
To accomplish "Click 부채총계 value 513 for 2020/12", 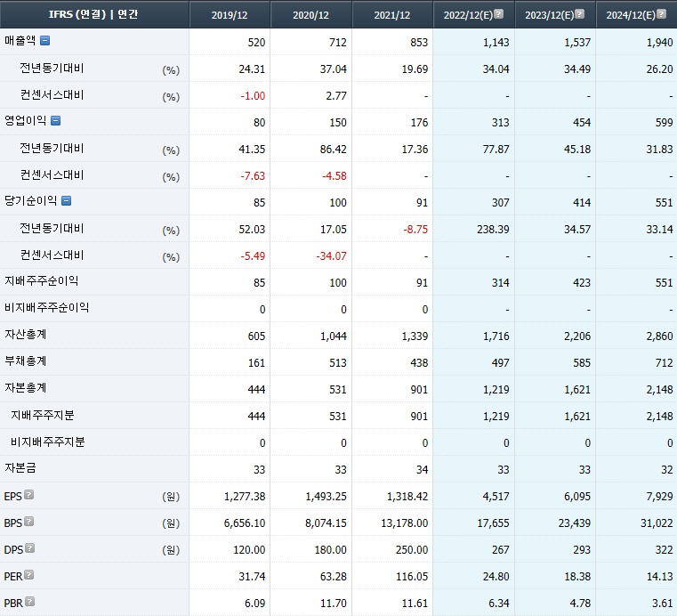I will [x=338, y=363].
